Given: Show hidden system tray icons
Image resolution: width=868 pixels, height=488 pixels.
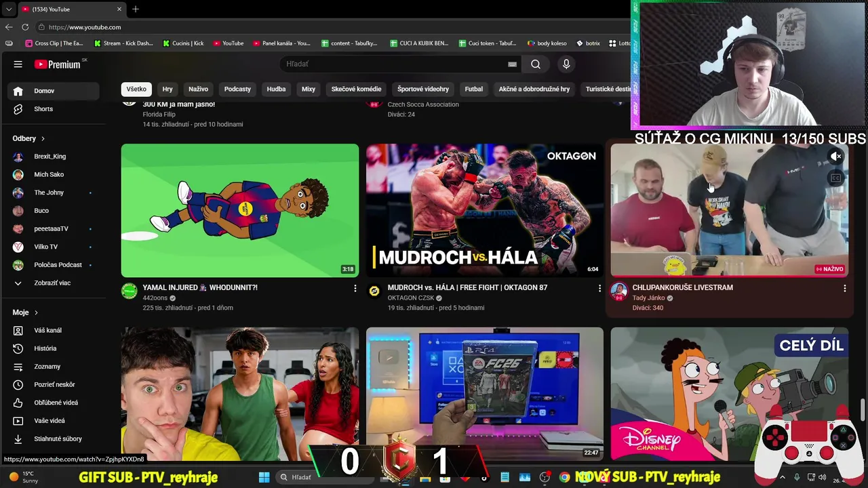Looking at the screenshot, I should [x=783, y=477].
